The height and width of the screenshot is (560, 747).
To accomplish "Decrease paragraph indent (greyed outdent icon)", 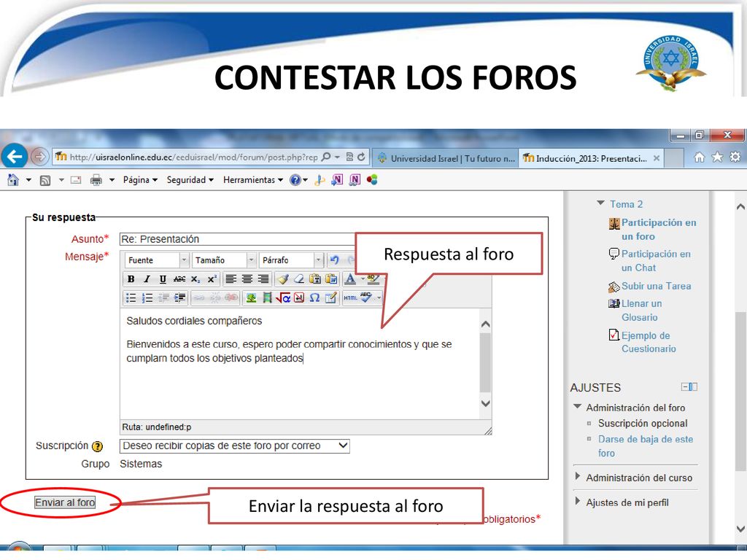I will [163, 298].
